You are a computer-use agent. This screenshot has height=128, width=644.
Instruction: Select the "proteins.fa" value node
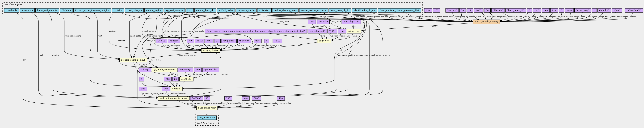(x=211, y=70)
